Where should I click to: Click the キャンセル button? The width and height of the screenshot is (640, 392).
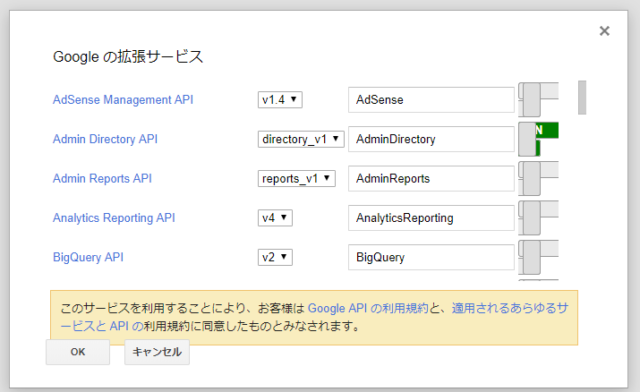click(x=157, y=352)
